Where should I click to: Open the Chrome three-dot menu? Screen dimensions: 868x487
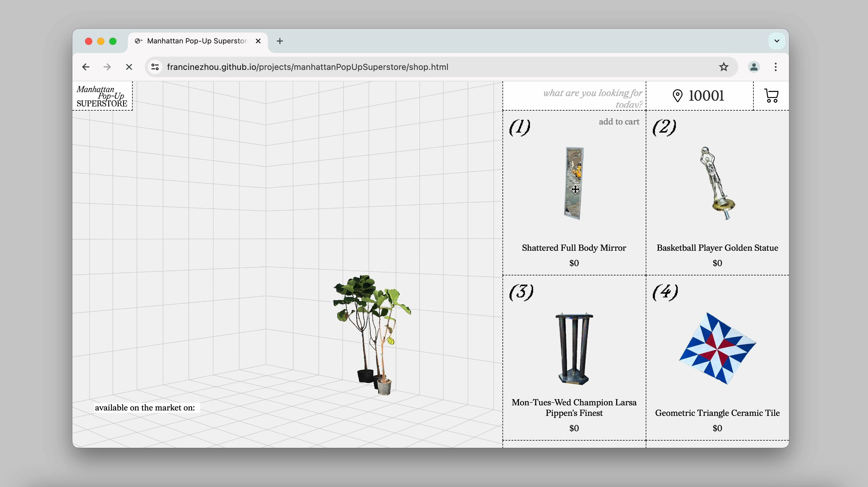pos(776,67)
